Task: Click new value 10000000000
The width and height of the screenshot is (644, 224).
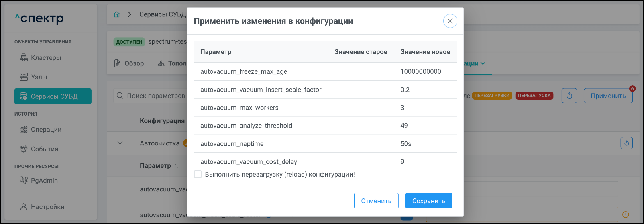Action: pyautogui.click(x=421, y=71)
